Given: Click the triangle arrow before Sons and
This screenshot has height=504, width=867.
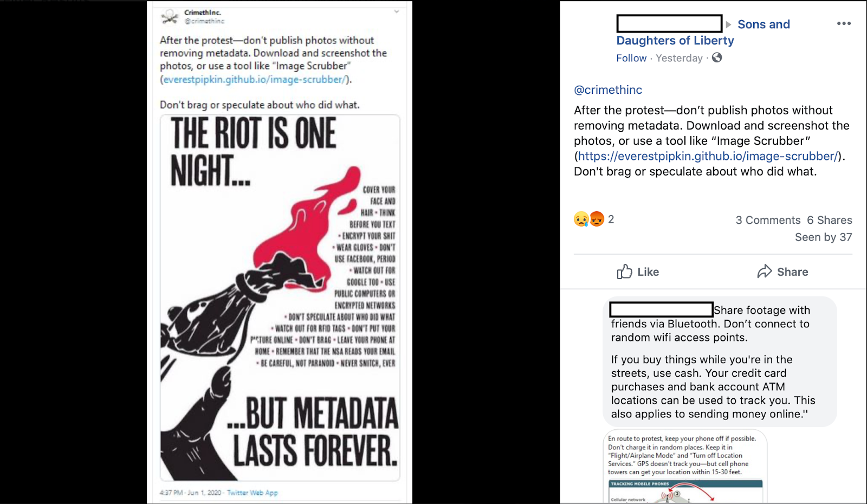Looking at the screenshot, I should 728,24.
